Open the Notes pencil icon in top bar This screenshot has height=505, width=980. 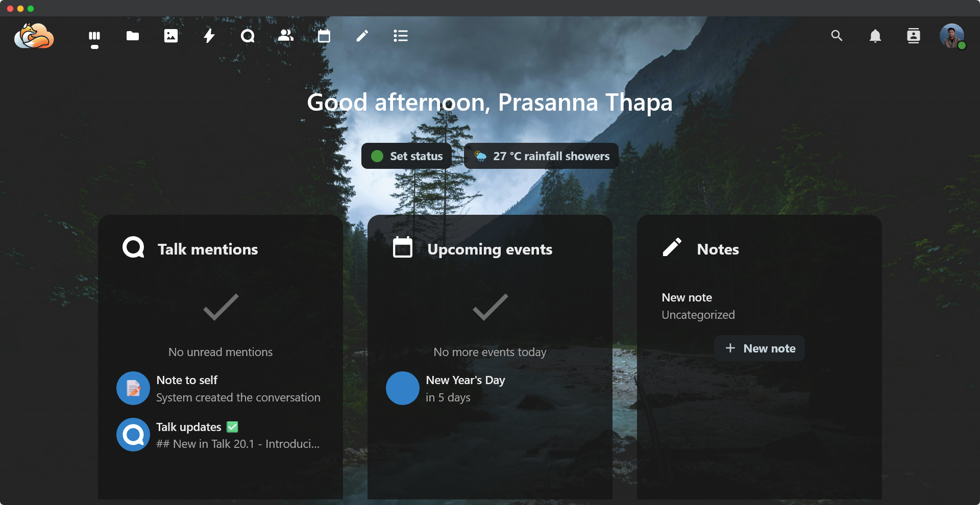coord(362,36)
